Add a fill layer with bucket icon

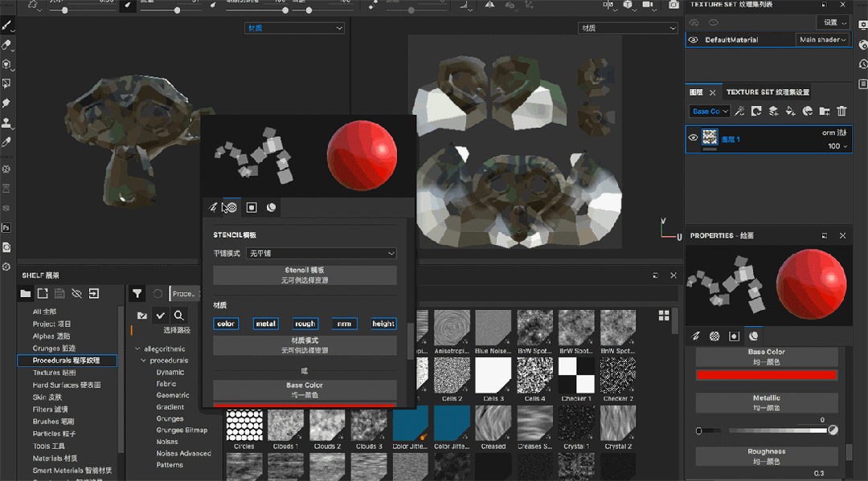(x=790, y=111)
